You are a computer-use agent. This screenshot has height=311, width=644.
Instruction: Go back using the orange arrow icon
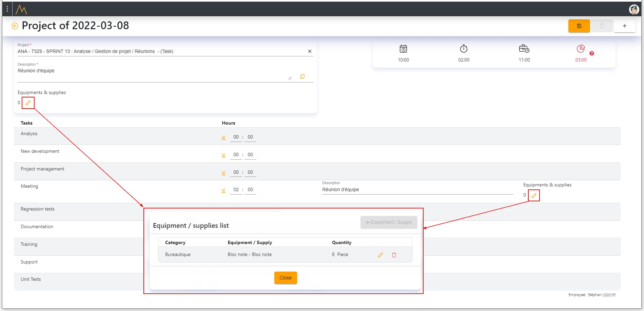[15, 26]
